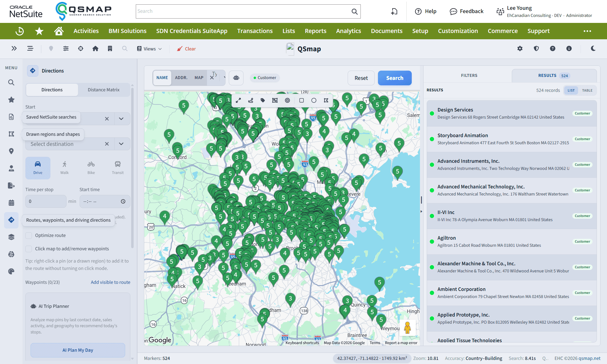This screenshot has height=364, width=607.
Task: Open the Analytics menu
Action: tap(348, 31)
